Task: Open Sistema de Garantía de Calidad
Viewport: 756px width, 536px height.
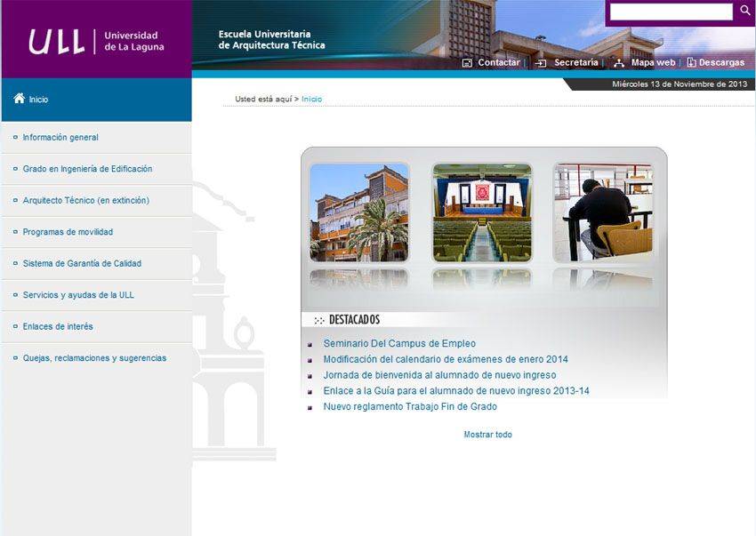Action: tap(82, 264)
